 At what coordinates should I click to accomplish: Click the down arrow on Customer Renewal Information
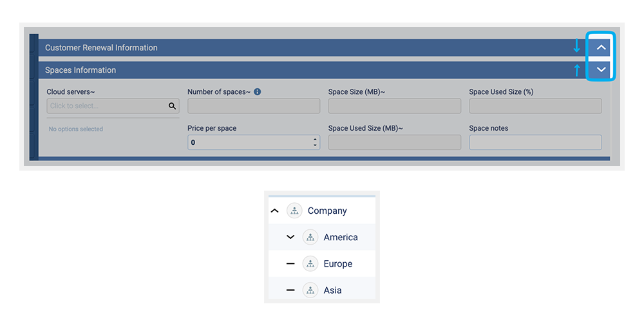point(576,47)
